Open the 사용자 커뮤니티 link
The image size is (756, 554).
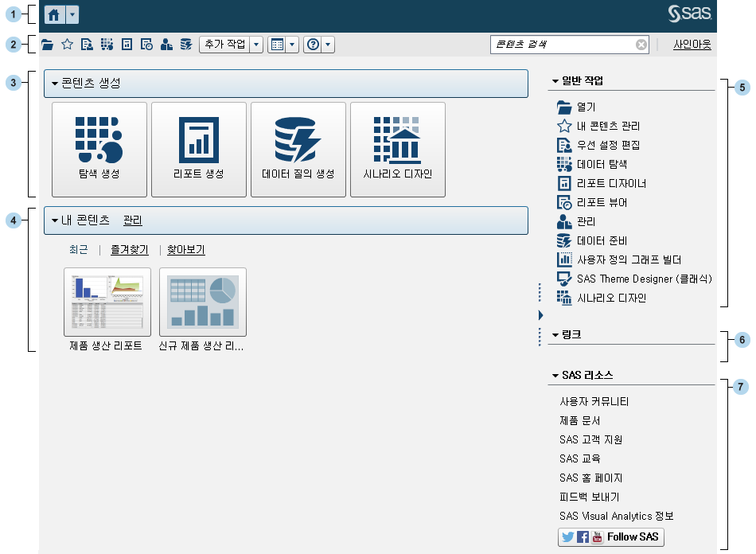(594, 401)
